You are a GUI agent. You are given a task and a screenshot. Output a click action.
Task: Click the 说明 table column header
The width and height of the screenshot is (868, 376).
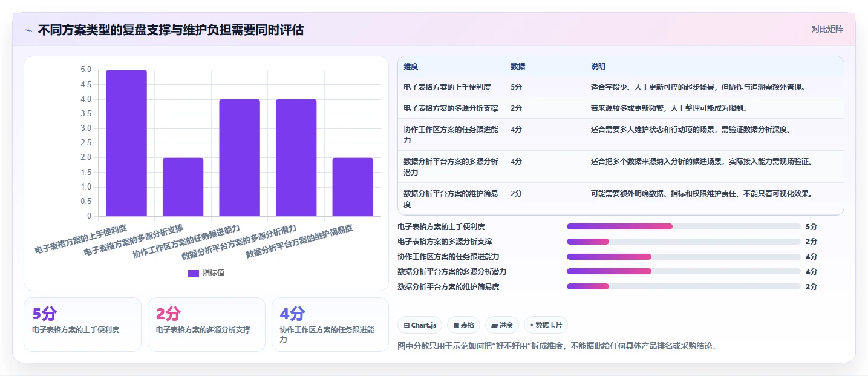[x=598, y=67]
